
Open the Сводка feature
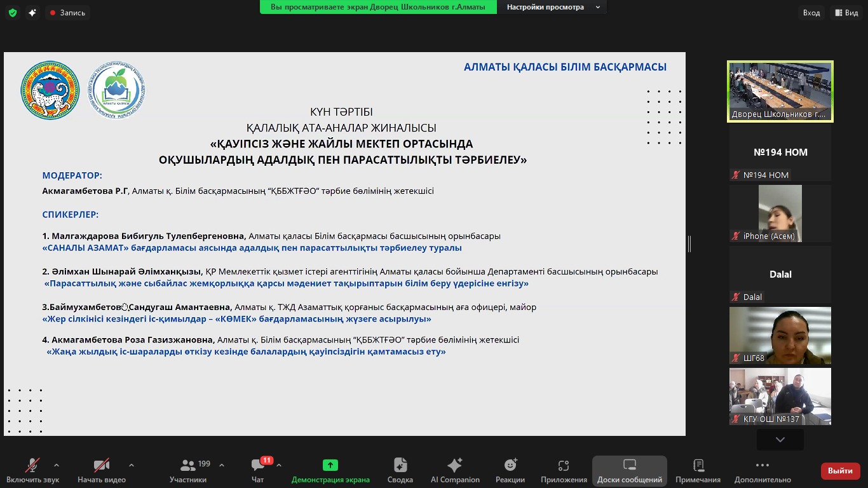point(399,470)
